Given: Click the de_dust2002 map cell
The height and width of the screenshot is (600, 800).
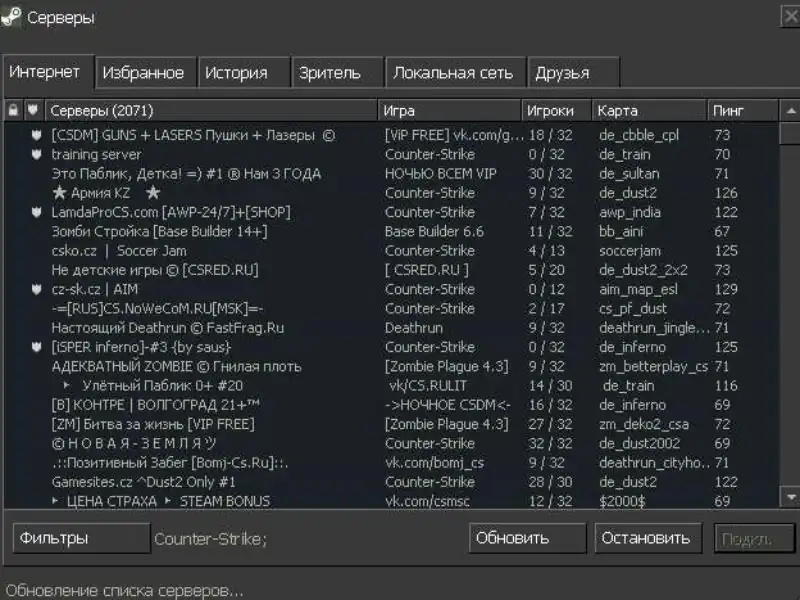Looking at the screenshot, I should [640, 444].
